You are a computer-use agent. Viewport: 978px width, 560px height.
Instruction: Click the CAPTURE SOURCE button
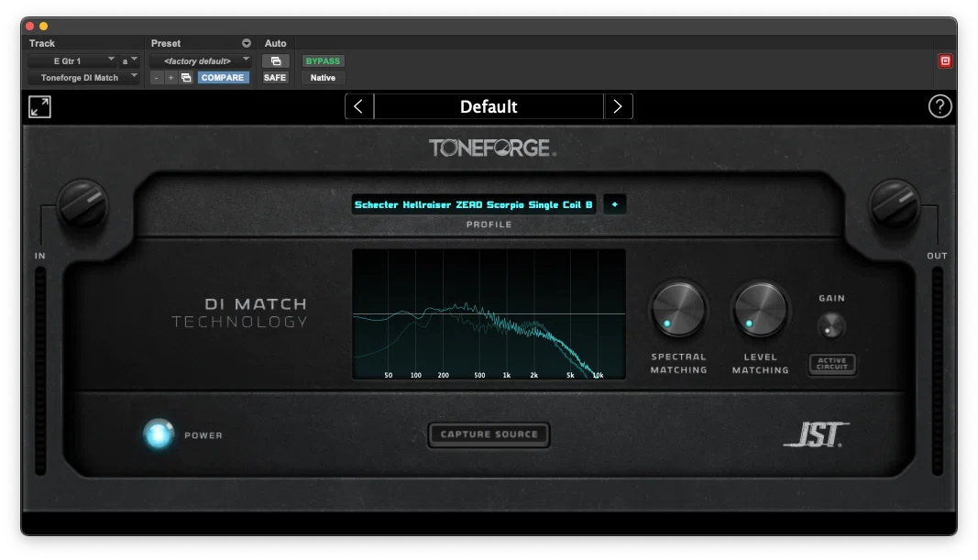[x=489, y=434]
